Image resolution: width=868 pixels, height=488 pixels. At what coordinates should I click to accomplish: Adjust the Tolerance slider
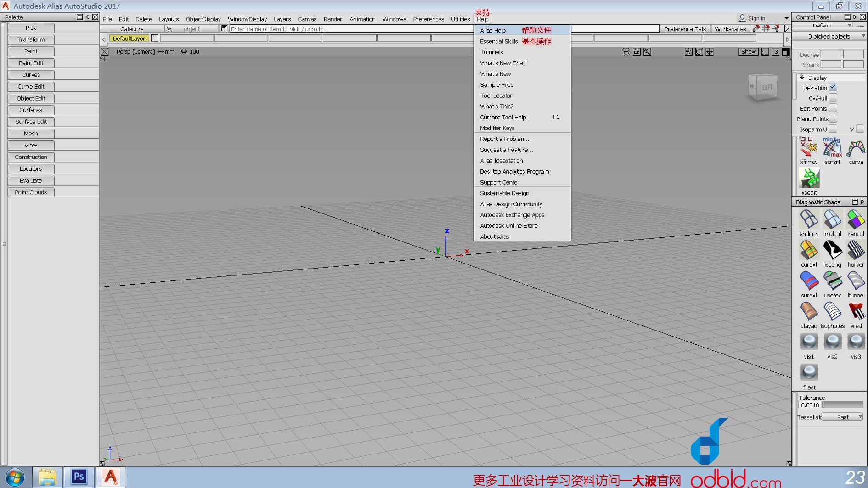(x=843, y=405)
